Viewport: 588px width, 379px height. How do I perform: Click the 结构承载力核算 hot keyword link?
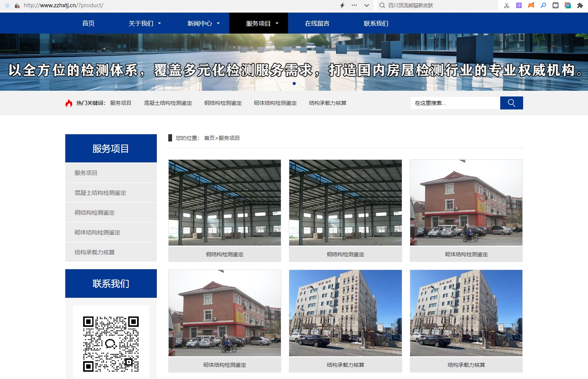(x=327, y=103)
